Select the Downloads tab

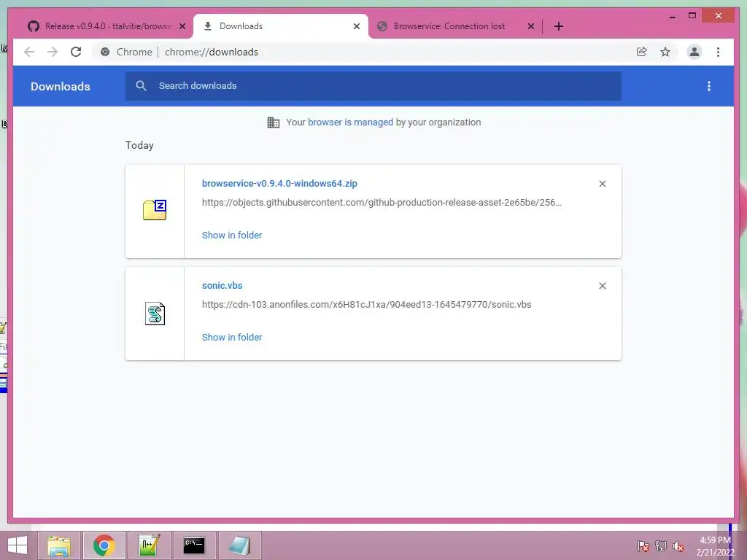(x=280, y=26)
